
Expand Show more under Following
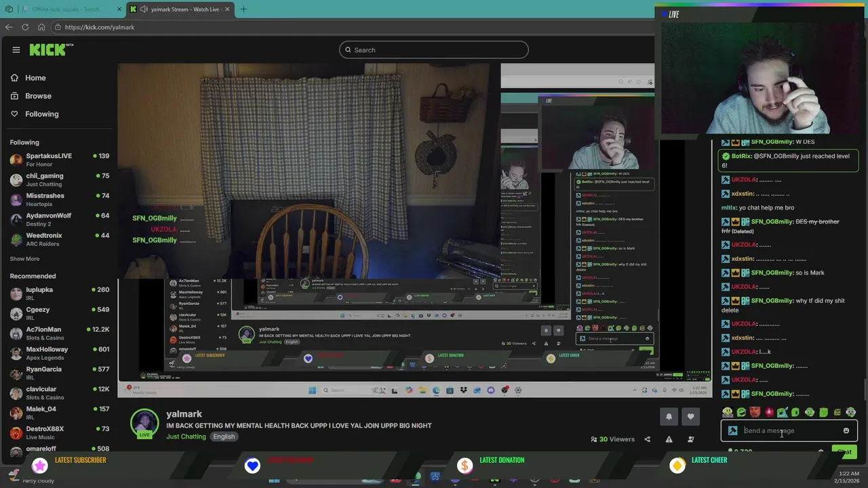coord(24,259)
